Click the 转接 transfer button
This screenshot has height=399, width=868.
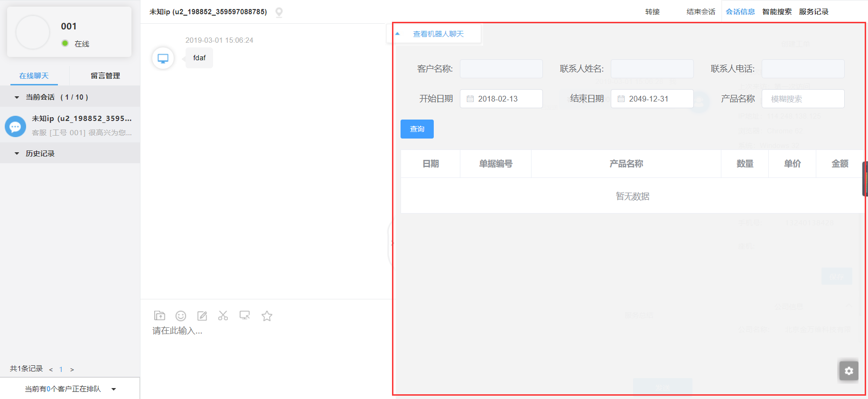click(x=653, y=12)
